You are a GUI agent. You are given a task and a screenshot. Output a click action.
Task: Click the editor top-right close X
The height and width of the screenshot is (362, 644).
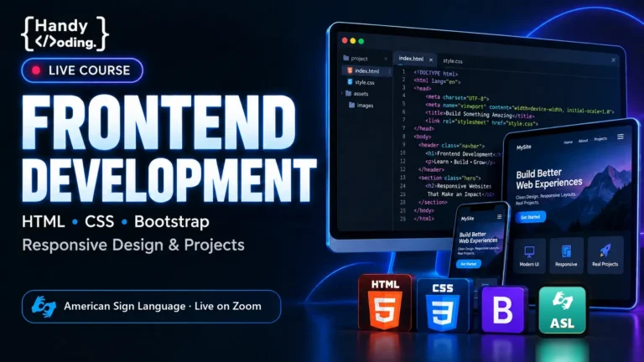(613, 60)
